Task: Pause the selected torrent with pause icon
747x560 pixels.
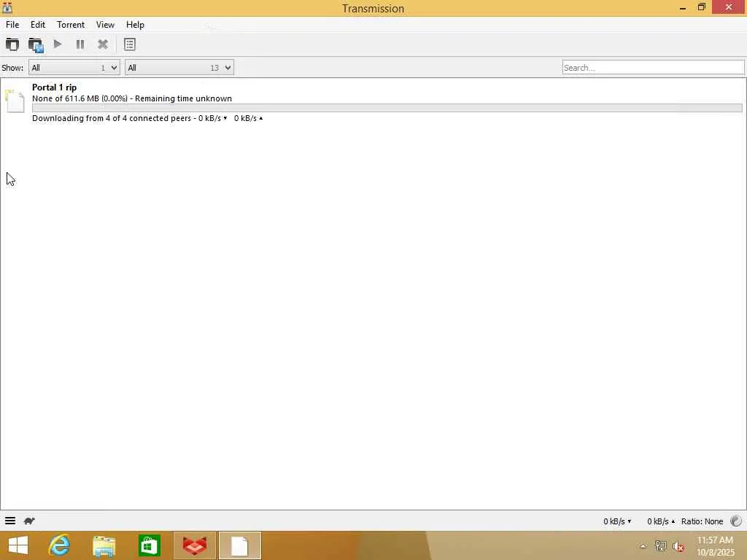Action: pos(80,44)
